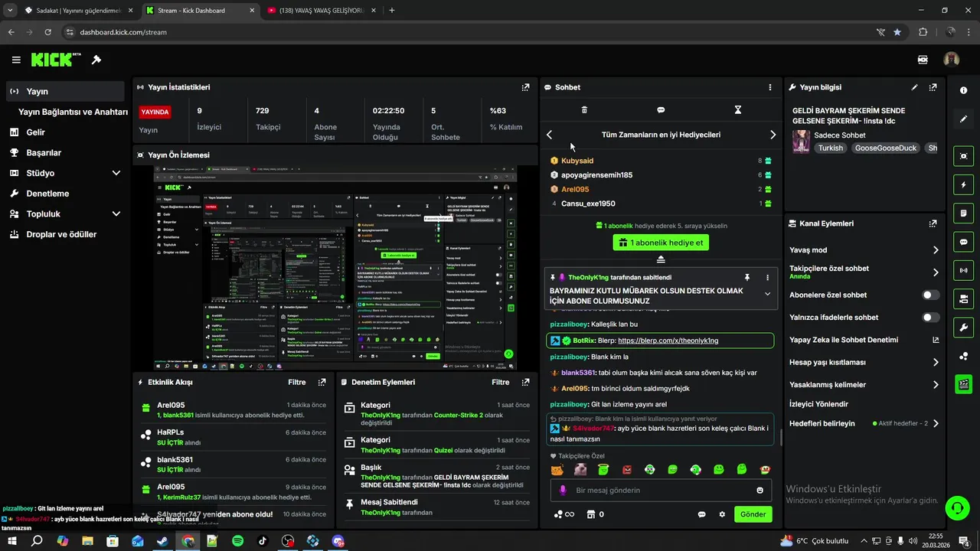Collapse the gift leaderboard with eject icon

click(x=661, y=260)
